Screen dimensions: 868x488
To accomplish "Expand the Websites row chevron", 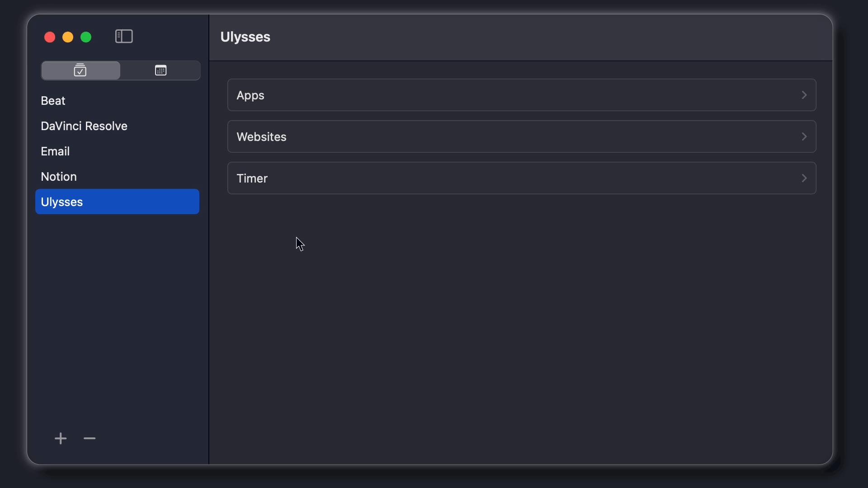I will point(804,136).
